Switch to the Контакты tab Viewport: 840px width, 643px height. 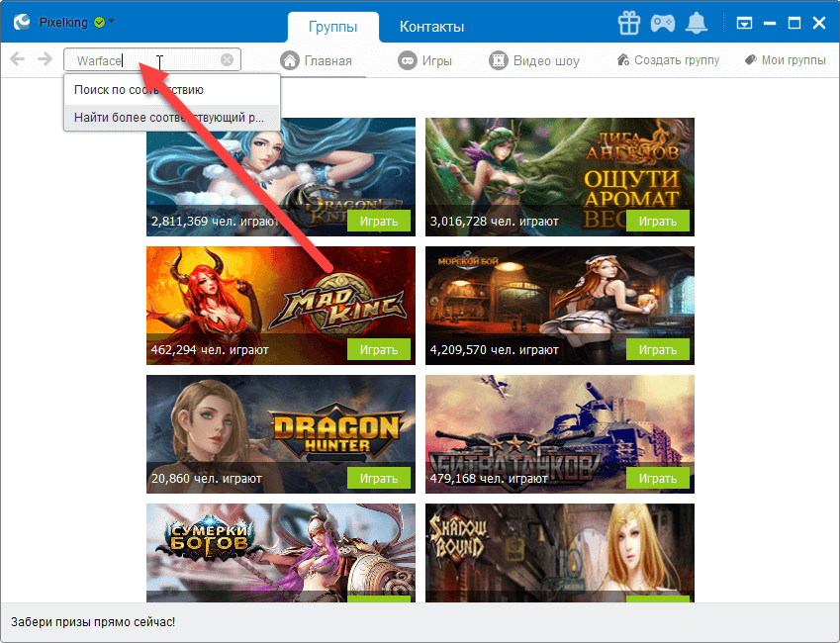click(x=431, y=27)
